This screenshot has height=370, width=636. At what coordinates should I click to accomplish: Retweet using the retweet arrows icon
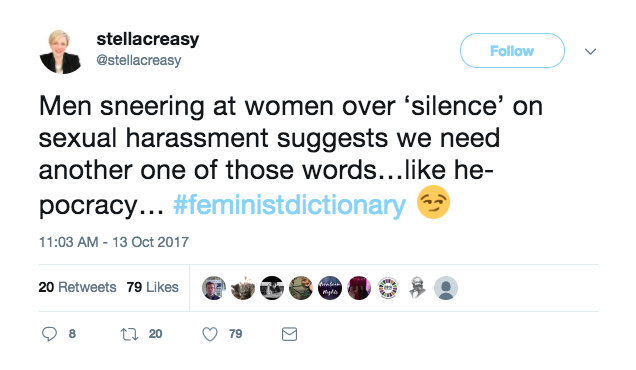point(129,334)
